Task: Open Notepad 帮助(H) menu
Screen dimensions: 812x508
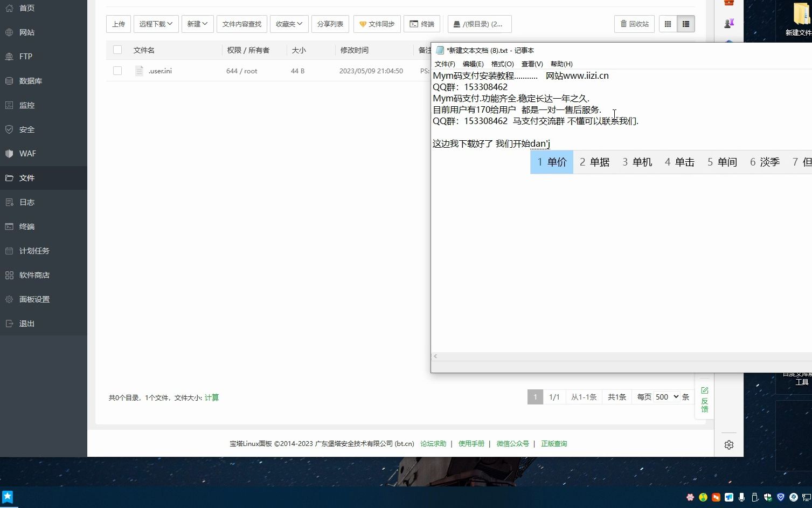Action: point(561,64)
